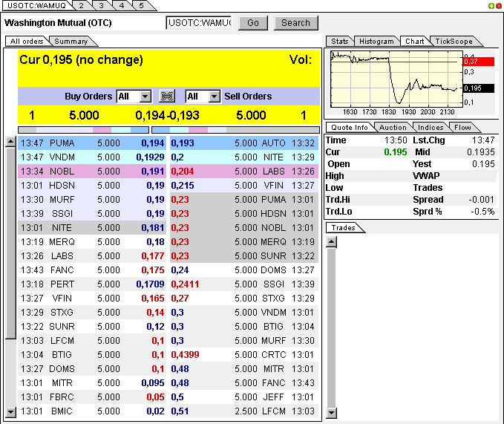504x424 pixels.
Task: Switch to the Auction tab
Action: point(393,127)
